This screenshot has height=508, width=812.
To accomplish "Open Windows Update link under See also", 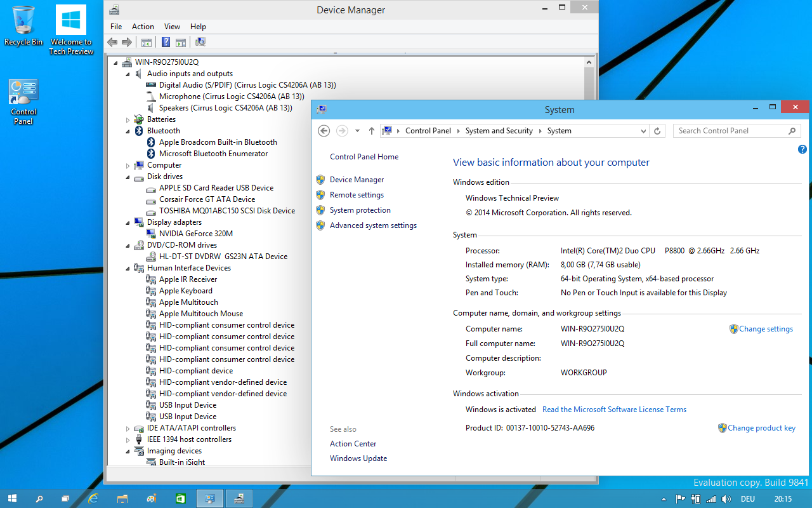I will [358, 458].
